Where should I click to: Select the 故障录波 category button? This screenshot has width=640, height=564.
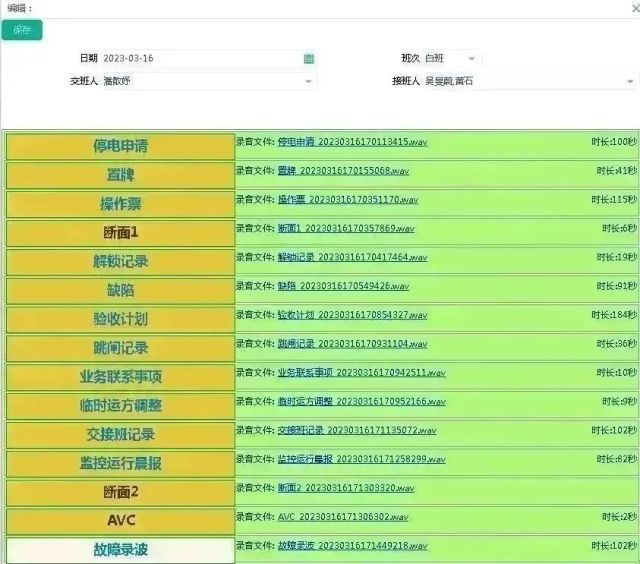tap(120, 550)
